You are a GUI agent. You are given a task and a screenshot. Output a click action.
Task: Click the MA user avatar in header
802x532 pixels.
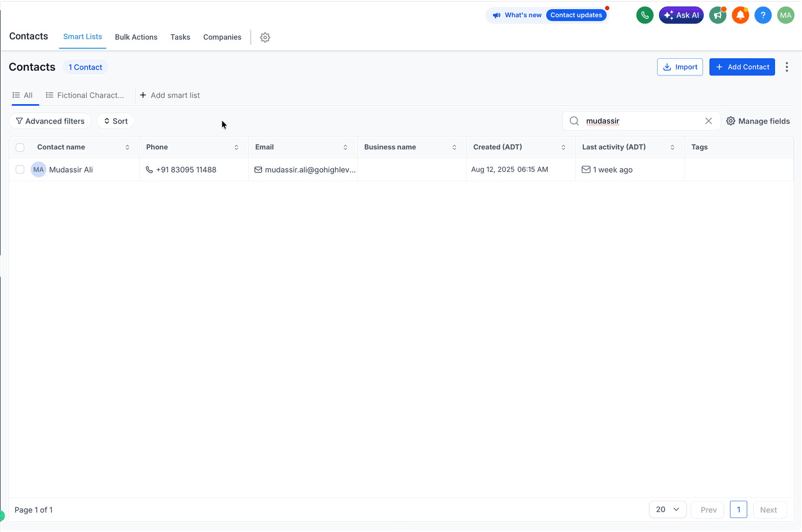click(x=786, y=15)
